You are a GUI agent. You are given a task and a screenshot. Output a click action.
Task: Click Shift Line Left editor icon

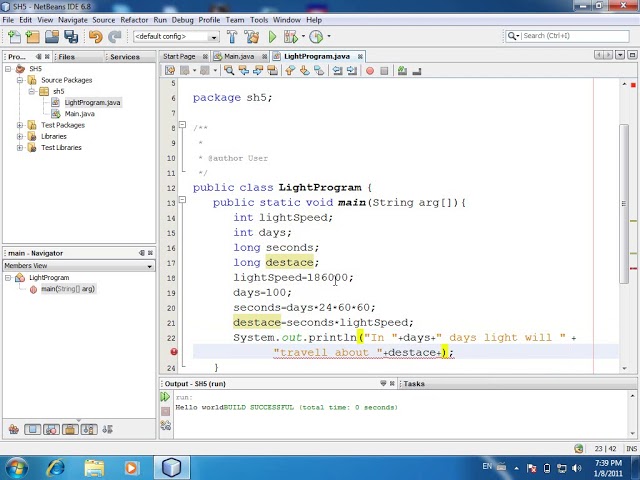click(x=337, y=71)
